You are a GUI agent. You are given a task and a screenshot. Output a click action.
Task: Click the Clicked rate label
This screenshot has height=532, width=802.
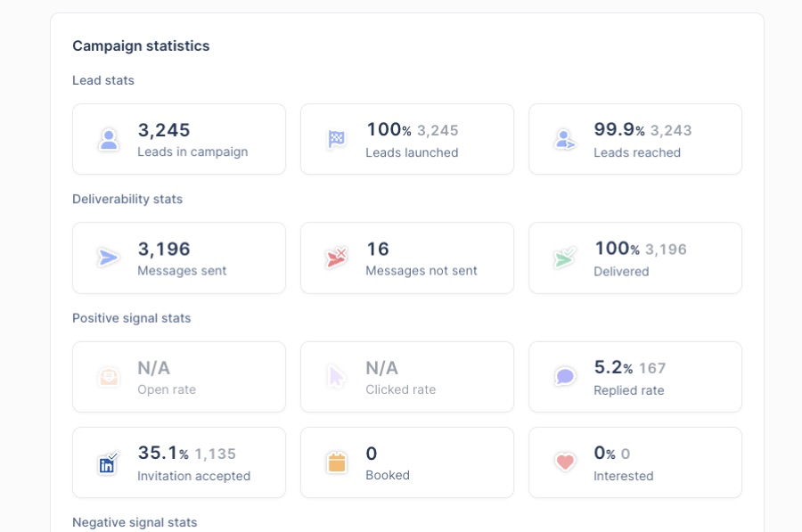[400, 389]
